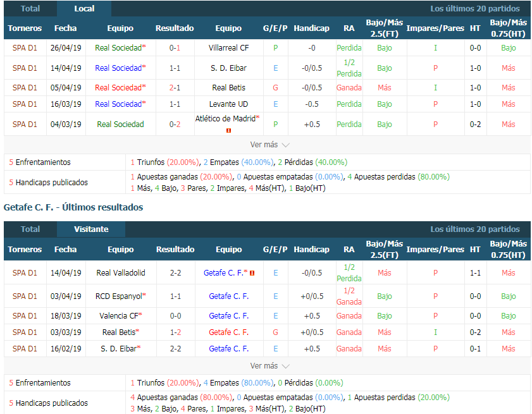Click '2 Pérdidas (40.00%)' in the summary
532x414 pixels.
pyautogui.click(x=312, y=162)
